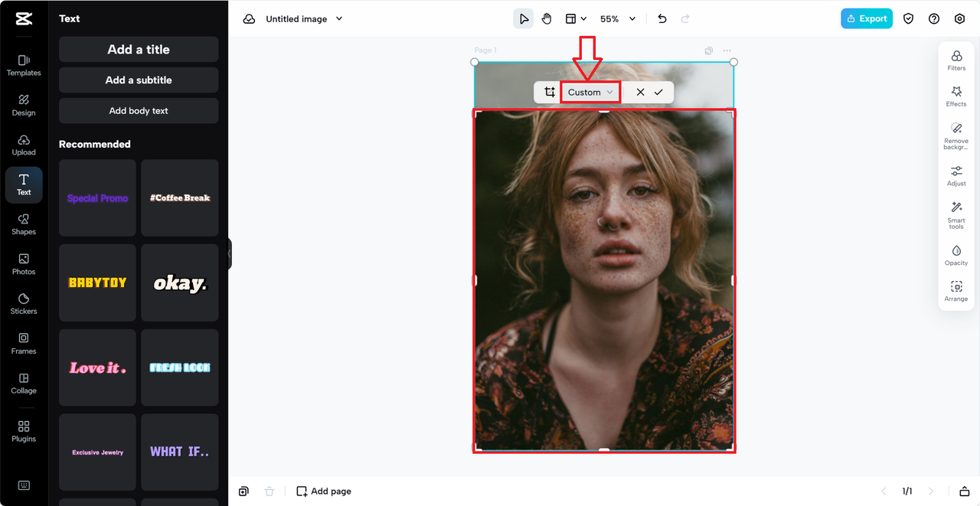This screenshot has height=506, width=980.
Task: Open the Filters panel
Action: click(956, 60)
